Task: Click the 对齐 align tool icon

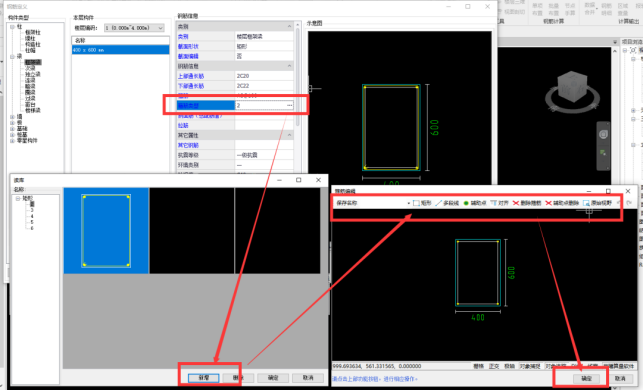Action: tap(499, 203)
